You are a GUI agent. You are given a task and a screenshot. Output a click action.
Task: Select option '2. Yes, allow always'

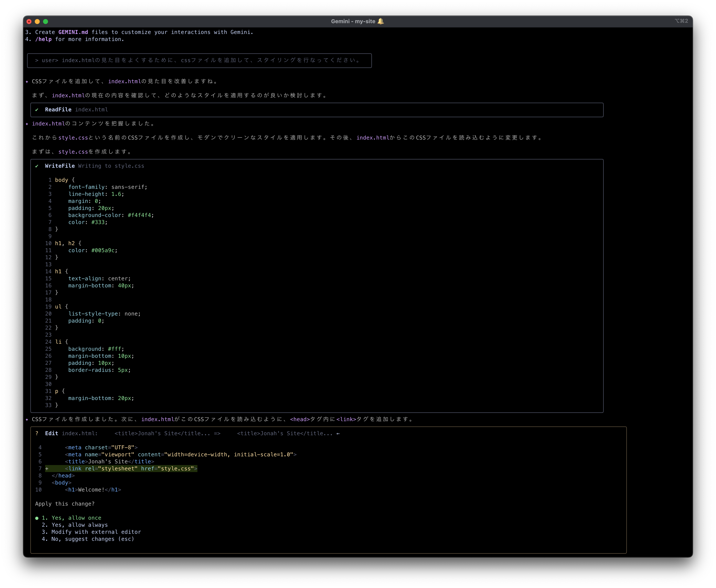(75, 525)
